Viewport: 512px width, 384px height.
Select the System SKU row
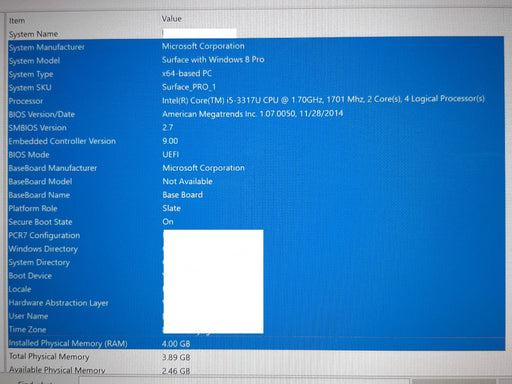click(256, 87)
